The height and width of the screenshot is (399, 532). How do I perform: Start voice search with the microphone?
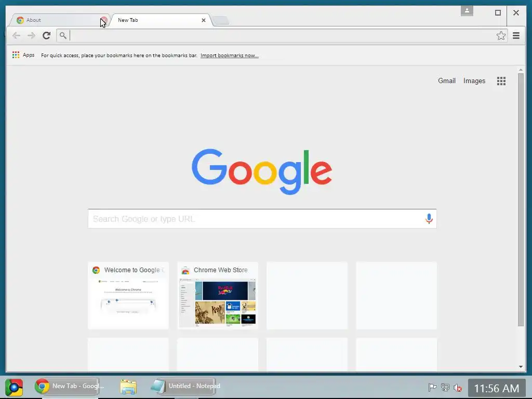429,219
